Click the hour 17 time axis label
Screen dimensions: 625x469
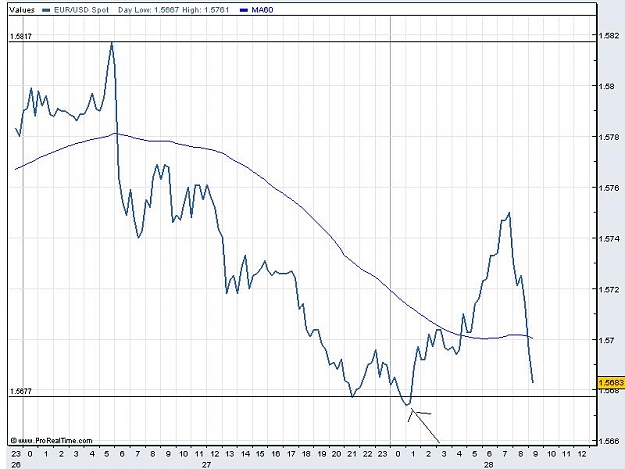click(291, 454)
